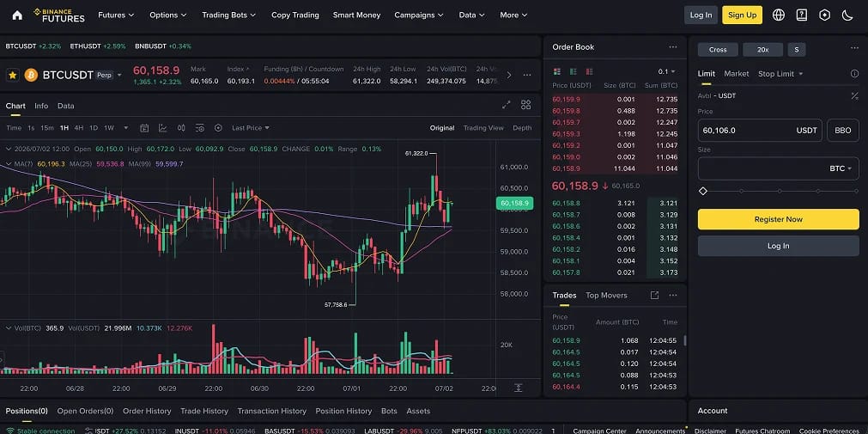Open the Position History tab

point(343,412)
